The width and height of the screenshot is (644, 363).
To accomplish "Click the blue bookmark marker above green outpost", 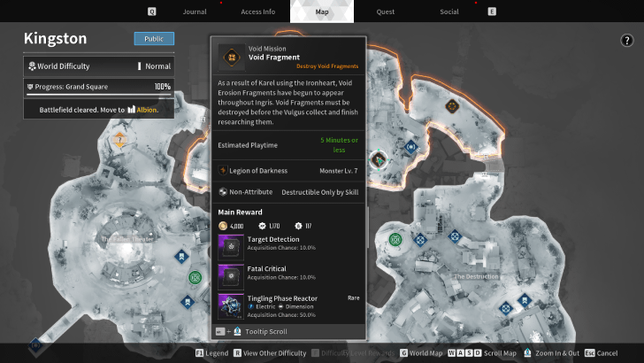I will click(x=181, y=257).
